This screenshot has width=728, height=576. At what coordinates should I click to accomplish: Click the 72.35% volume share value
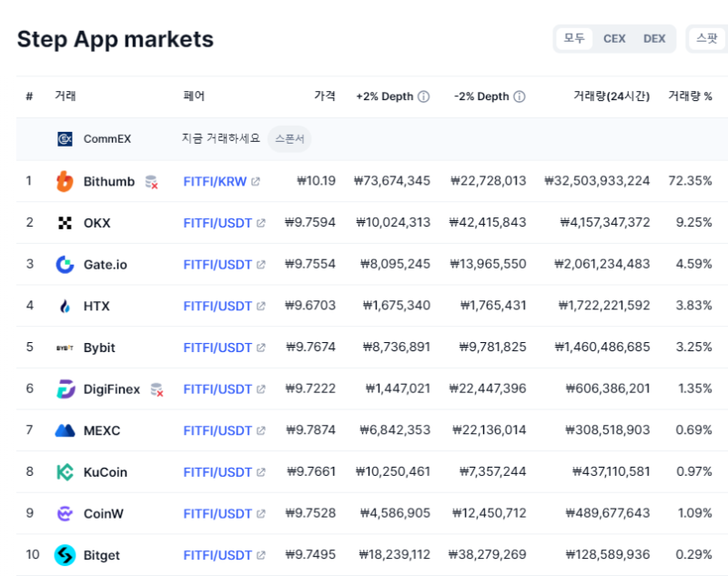(x=690, y=180)
